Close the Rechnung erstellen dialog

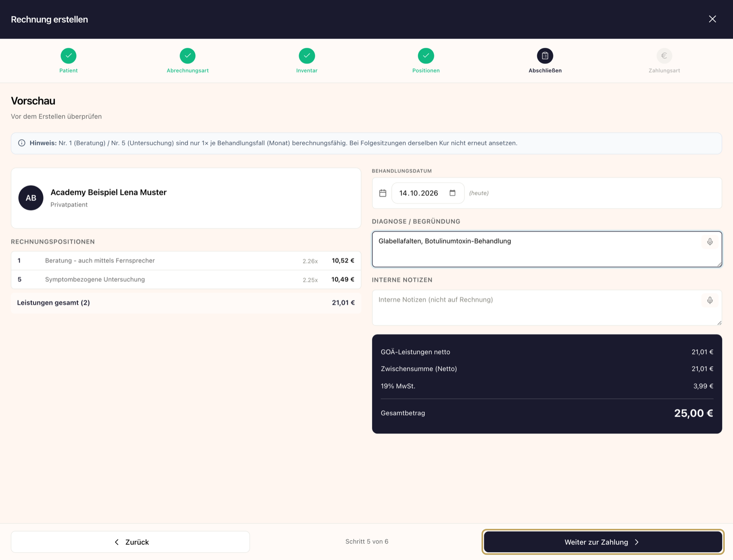click(x=712, y=19)
